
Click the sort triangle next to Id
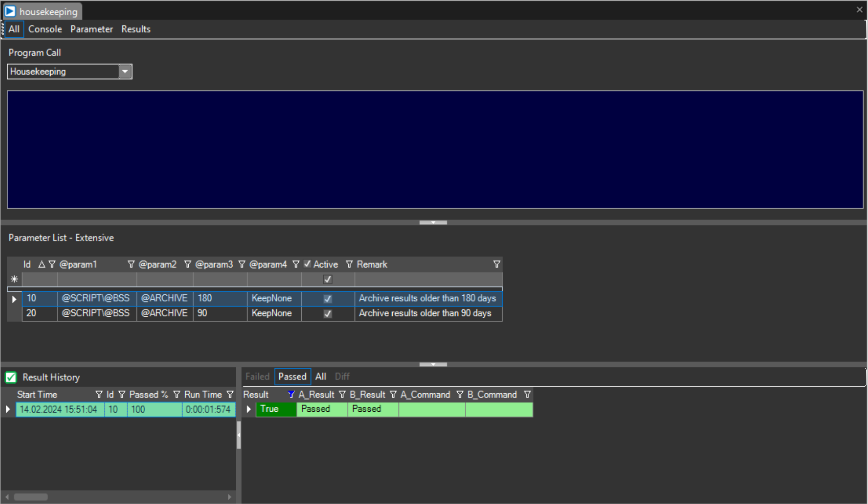[41, 264]
